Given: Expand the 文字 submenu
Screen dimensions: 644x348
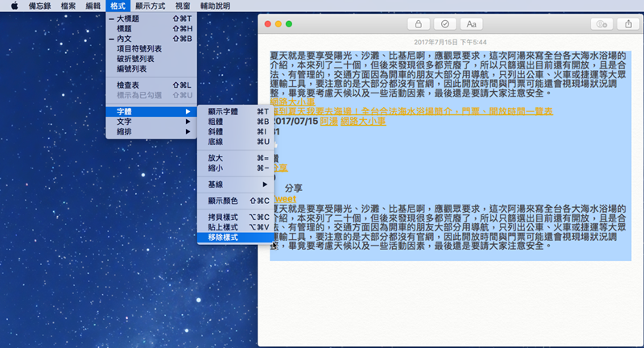Looking at the screenshot, I should [151, 122].
